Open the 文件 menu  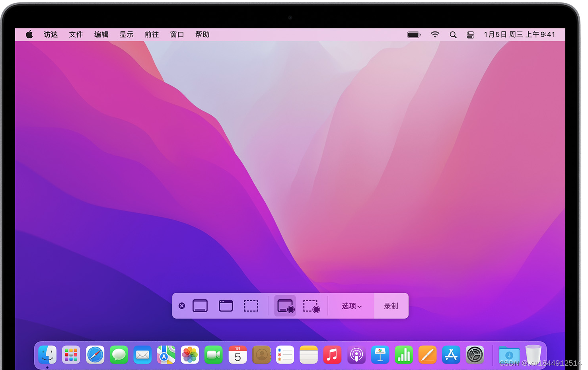click(x=76, y=35)
